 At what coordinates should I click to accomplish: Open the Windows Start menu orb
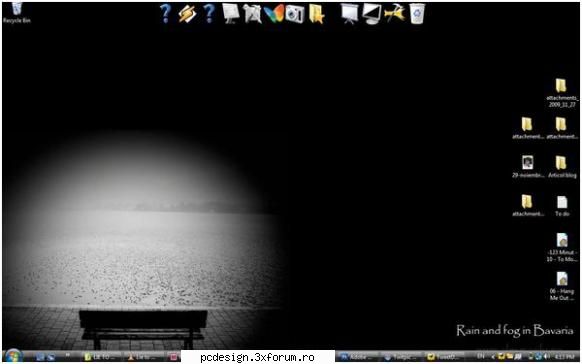click(13, 356)
